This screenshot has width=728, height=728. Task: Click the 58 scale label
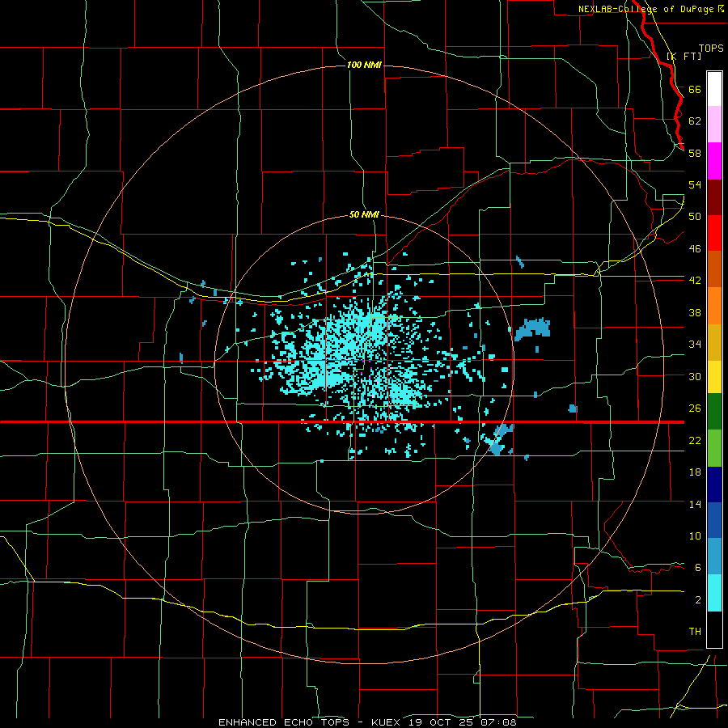click(x=695, y=153)
